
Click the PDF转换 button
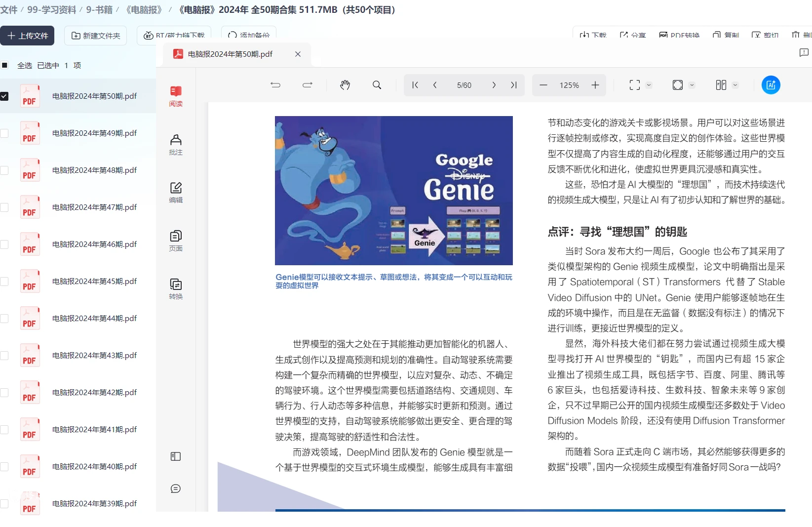[x=679, y=35]
